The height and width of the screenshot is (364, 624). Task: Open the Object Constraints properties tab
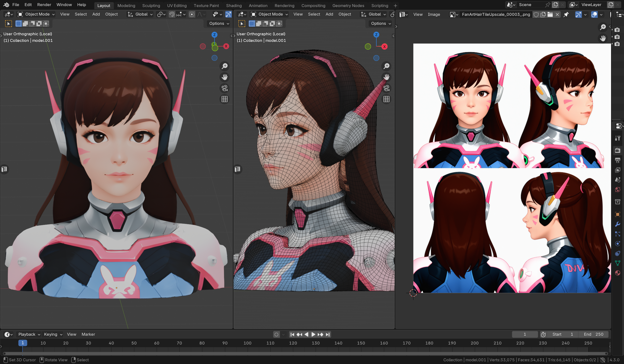pos(618,253)
